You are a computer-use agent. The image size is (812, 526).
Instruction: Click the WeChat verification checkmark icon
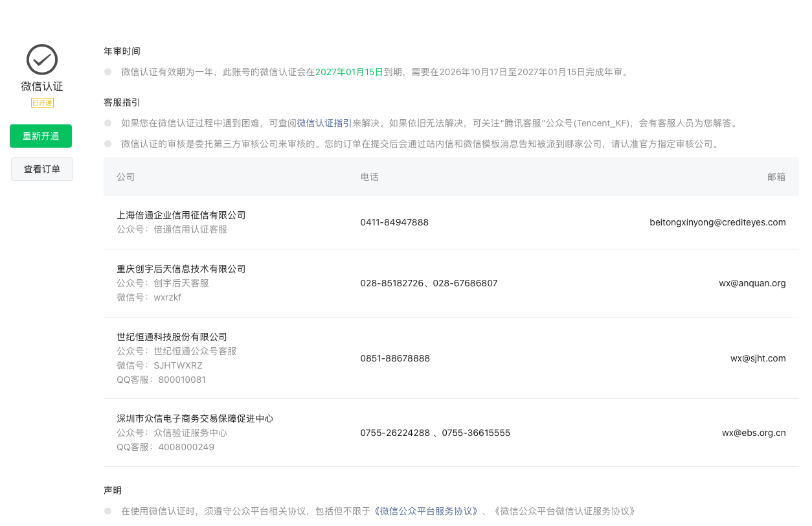42,60
